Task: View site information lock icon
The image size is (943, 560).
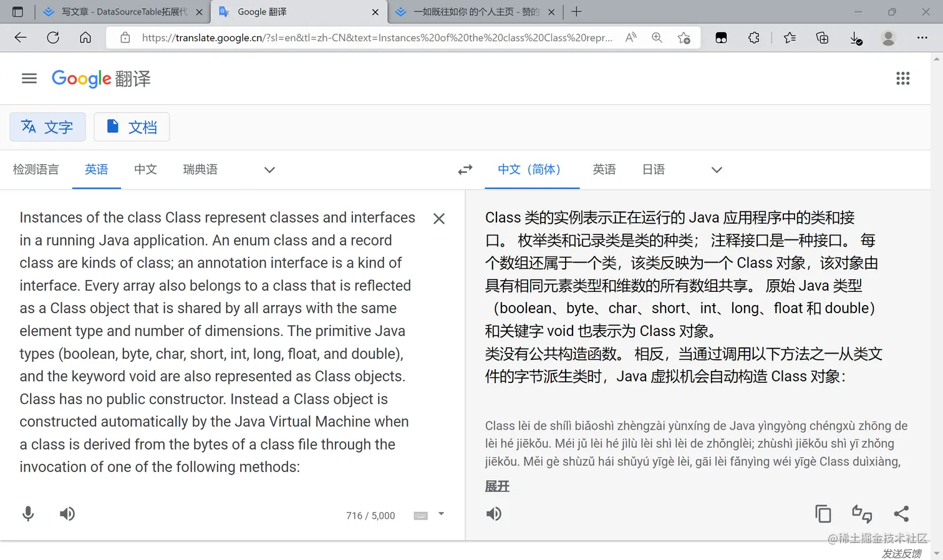Action: 125,38
